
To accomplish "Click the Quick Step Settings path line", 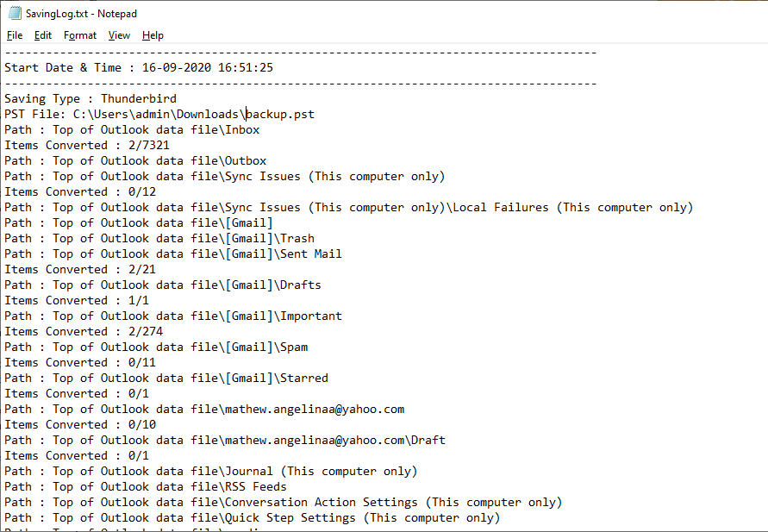I will 253,518.
